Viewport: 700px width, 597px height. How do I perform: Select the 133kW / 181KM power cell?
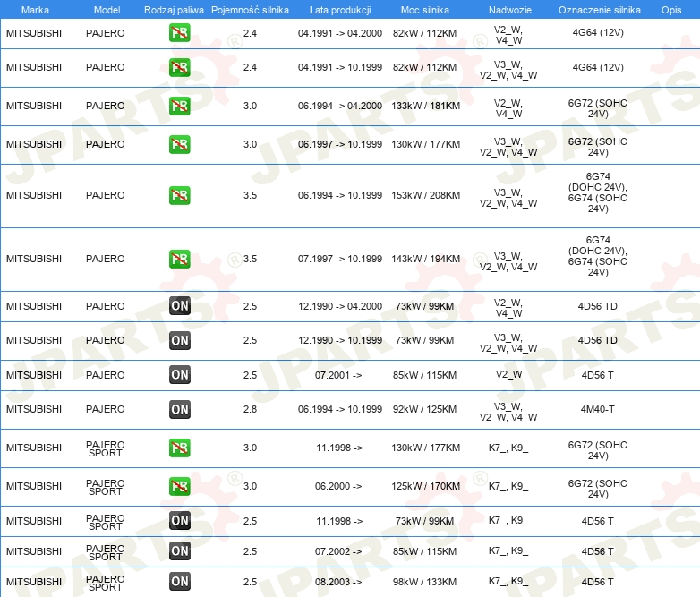tap(426, 106)
